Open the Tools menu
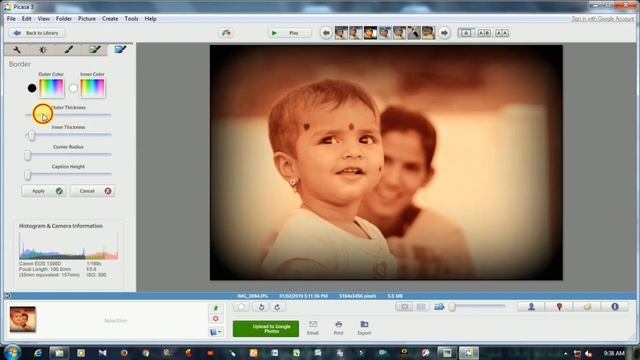The width and height of the screenshot is (640, 360). tap(131, 19)
